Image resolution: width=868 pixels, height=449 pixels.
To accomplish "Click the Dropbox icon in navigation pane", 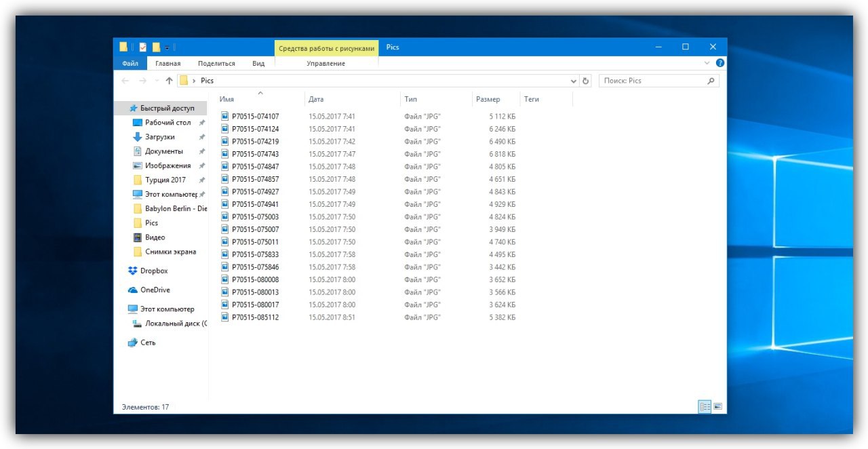I will (133, 271).
